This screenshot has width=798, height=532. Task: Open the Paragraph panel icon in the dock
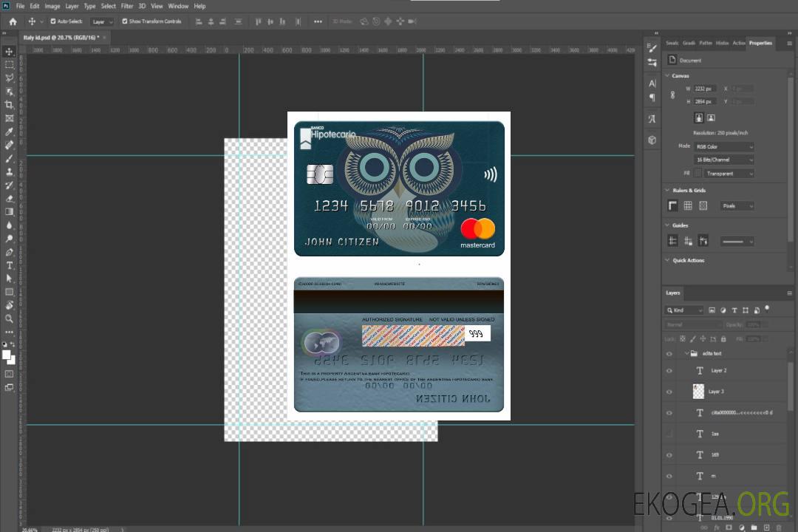point(652,98)
